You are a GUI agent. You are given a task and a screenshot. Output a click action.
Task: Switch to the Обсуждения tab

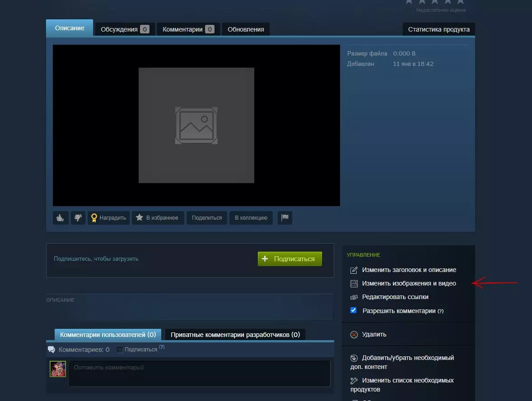pyautogui.click(x=125, y=29)
